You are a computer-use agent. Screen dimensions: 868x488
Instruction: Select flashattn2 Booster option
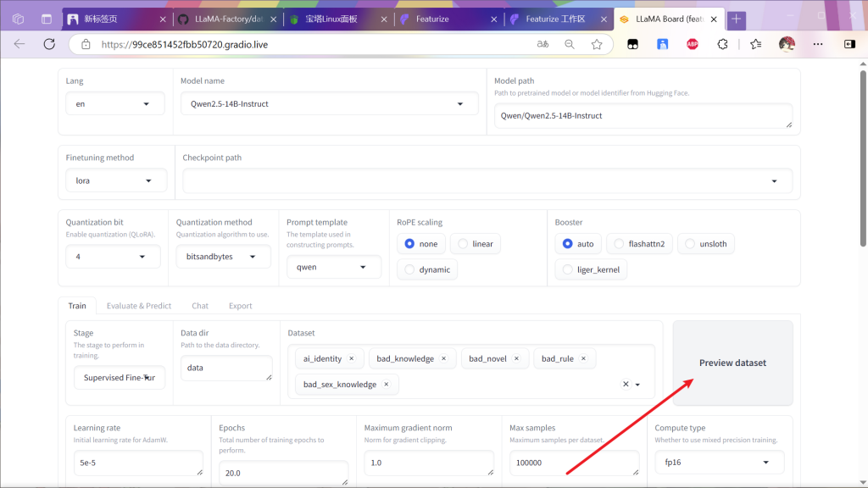point(639,243)
